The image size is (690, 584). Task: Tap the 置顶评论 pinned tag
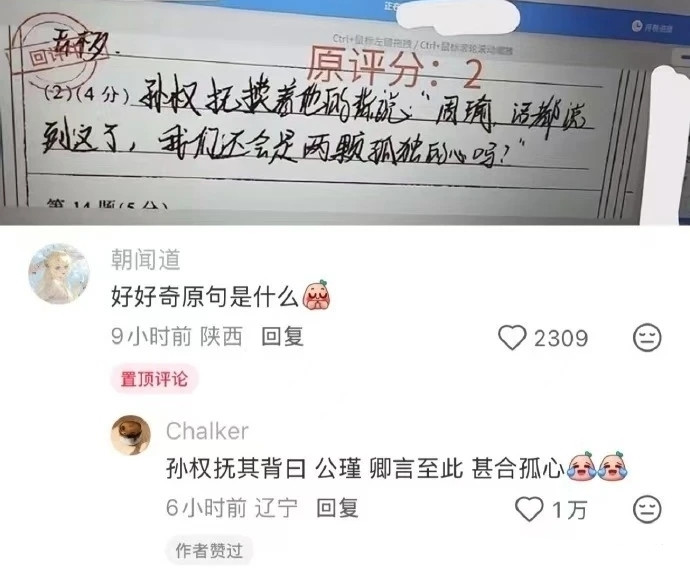tap(154, 379)
